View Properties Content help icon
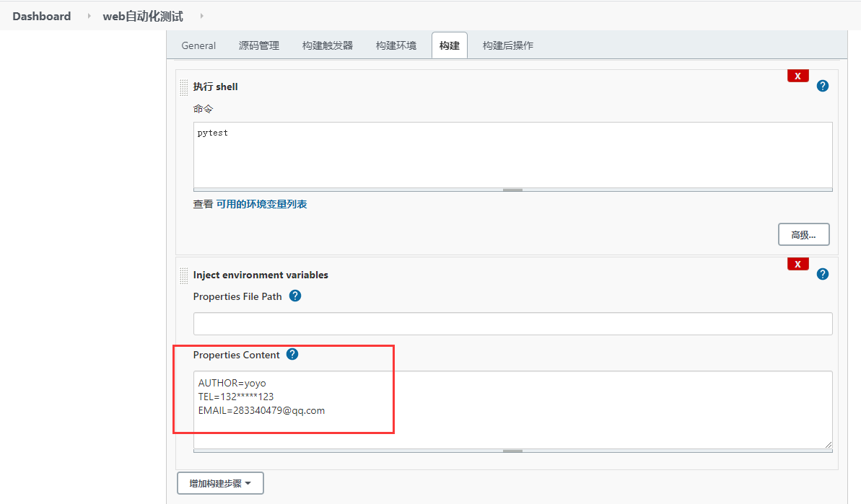Viewport: 861px width, 504px height. 292,354
